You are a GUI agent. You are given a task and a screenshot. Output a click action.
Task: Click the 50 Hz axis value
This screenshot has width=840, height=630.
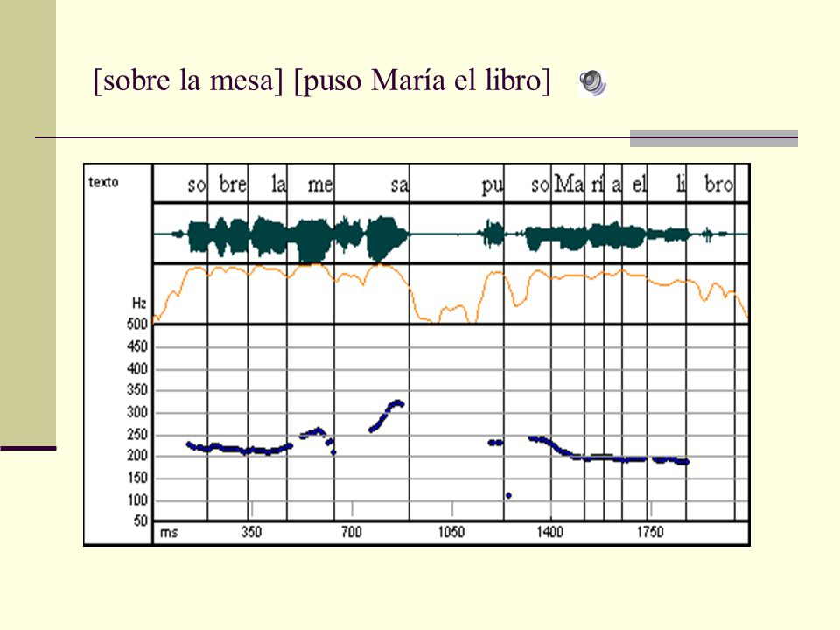140,521
